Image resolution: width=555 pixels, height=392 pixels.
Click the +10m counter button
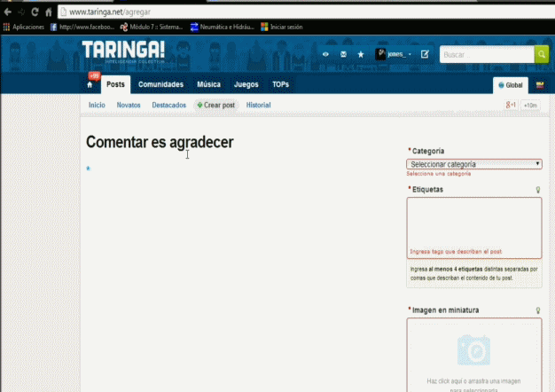click(x=530, y=106)
